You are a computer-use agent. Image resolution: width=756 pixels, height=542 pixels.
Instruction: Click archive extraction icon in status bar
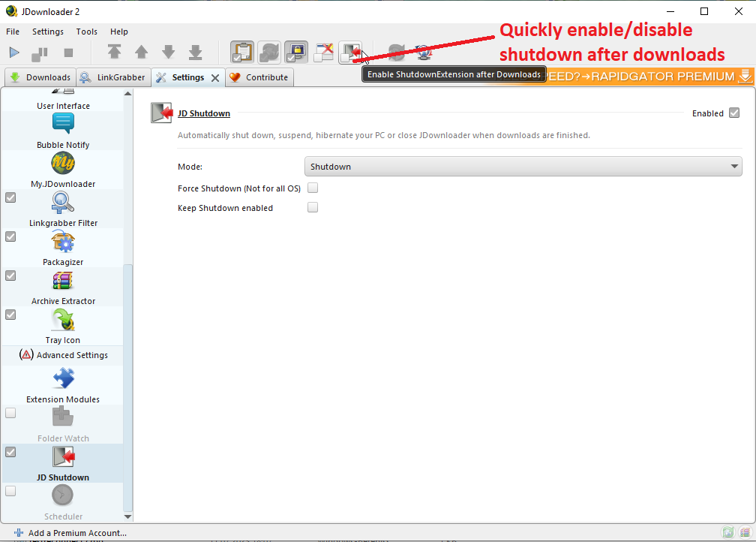745,532
